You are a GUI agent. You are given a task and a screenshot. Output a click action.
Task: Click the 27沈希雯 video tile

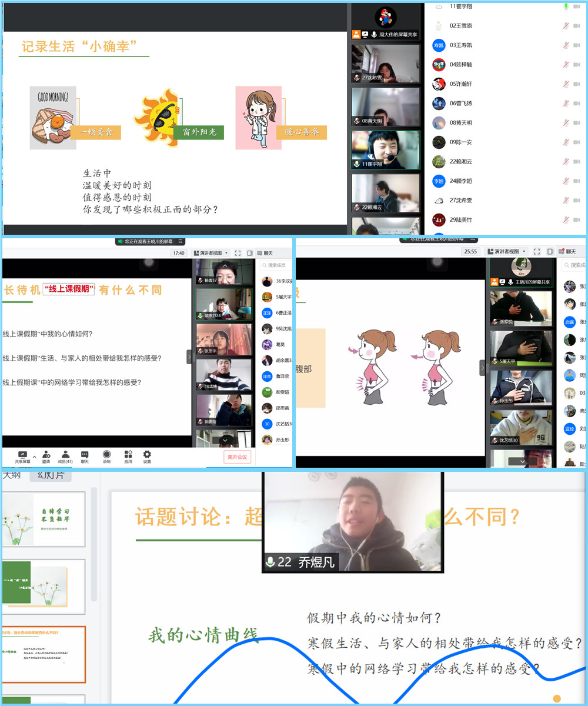pyautogui.click(x=386, y=64)
